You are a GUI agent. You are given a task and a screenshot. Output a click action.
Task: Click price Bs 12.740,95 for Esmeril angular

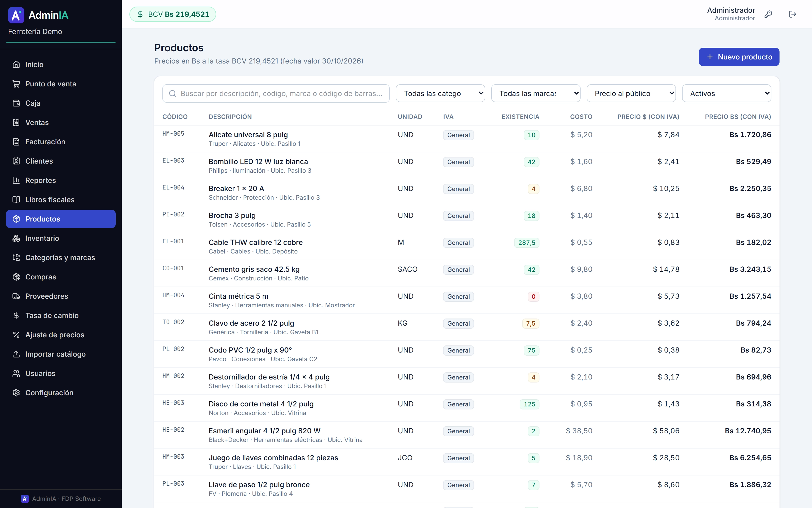(x=748, y=431)
